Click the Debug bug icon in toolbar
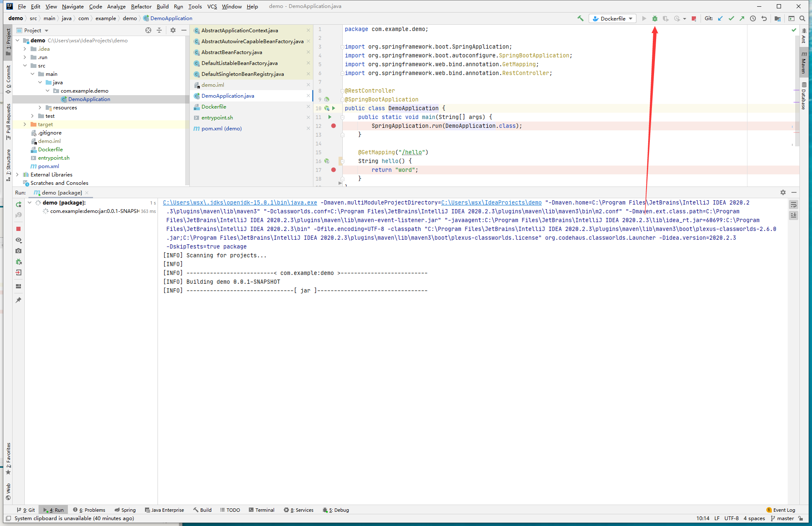This screenshot has width=812, height=526. point(654,18)
